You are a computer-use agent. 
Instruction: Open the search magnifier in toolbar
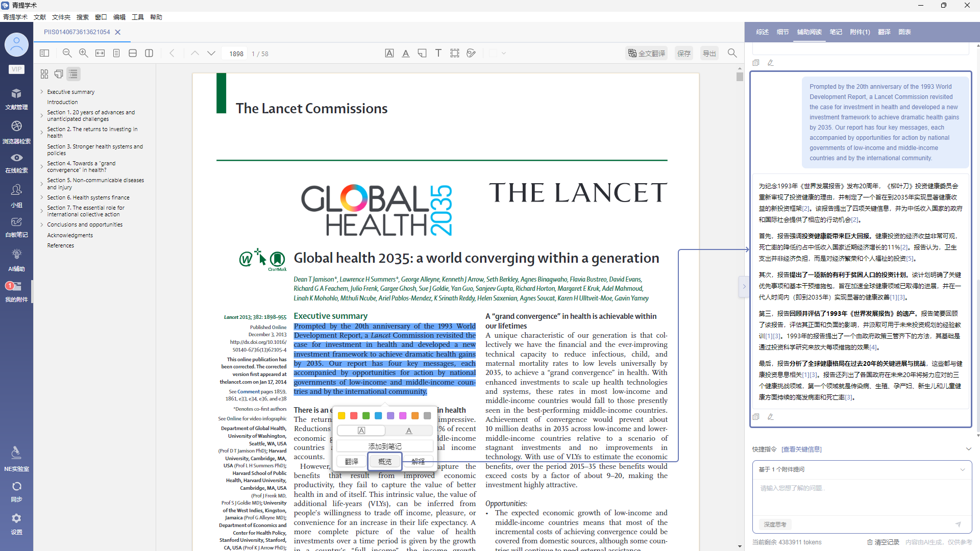(x=732, y=53)
